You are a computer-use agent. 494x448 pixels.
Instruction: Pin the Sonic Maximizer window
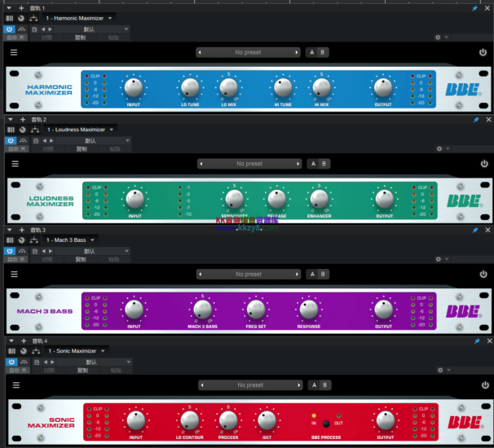(x=477, y=341)
